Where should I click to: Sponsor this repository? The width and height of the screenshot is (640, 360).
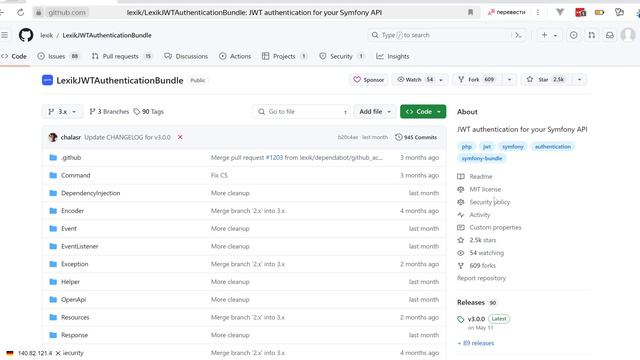pyautogui.click(x=369, y=80)
